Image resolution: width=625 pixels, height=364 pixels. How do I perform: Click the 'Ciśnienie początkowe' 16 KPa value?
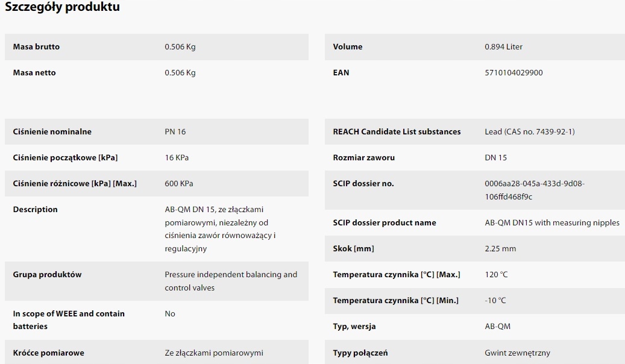pyautogui.click(x=177, y=157)
